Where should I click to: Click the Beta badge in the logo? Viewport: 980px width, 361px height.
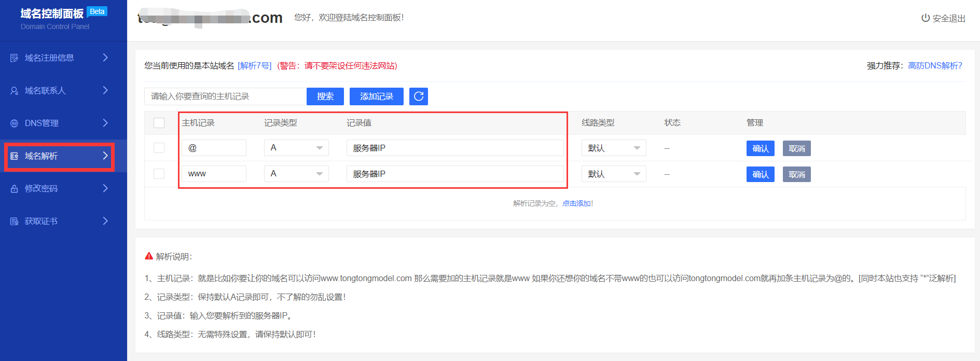pos(97,11)
